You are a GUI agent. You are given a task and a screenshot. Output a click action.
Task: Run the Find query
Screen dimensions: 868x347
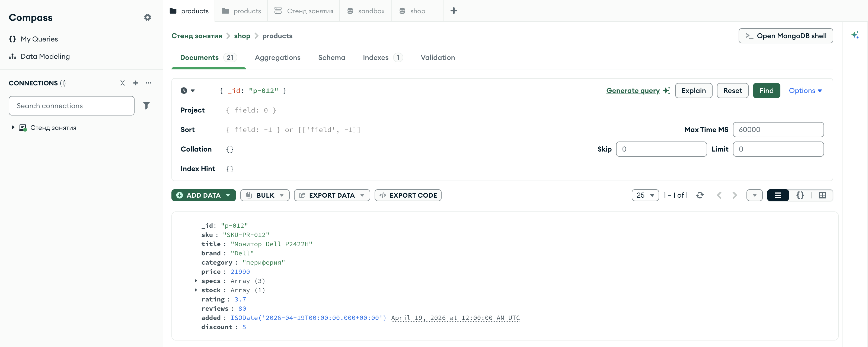[766, 91]
